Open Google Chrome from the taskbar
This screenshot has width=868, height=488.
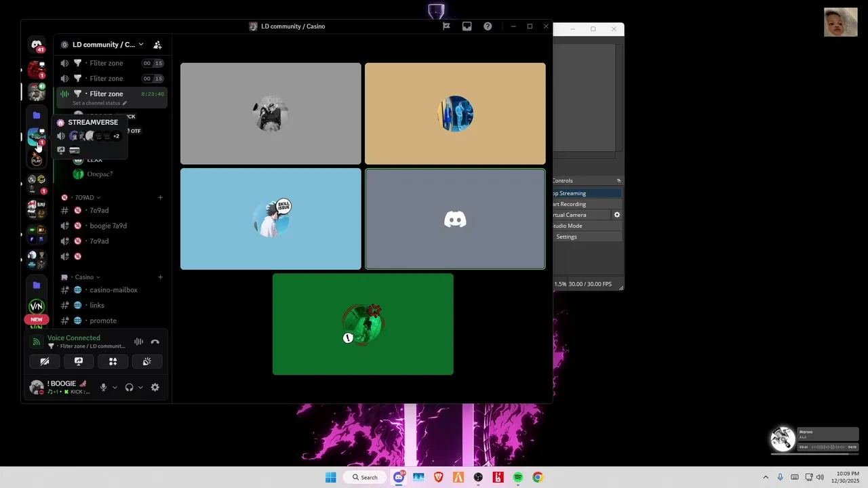click(x=538, y=477)
